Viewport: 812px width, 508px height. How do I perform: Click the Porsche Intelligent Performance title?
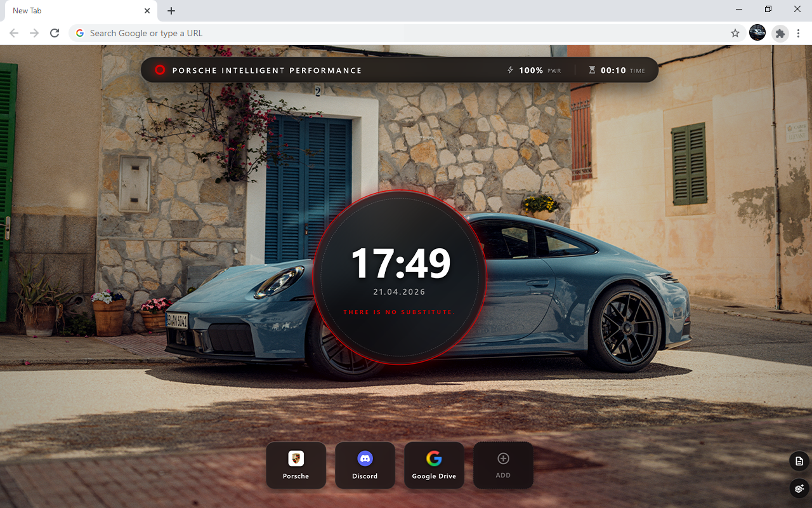[267, 70]
